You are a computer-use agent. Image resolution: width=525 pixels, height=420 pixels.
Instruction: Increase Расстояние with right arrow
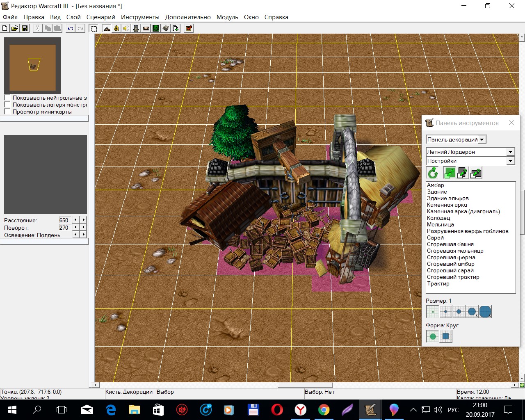84,220
